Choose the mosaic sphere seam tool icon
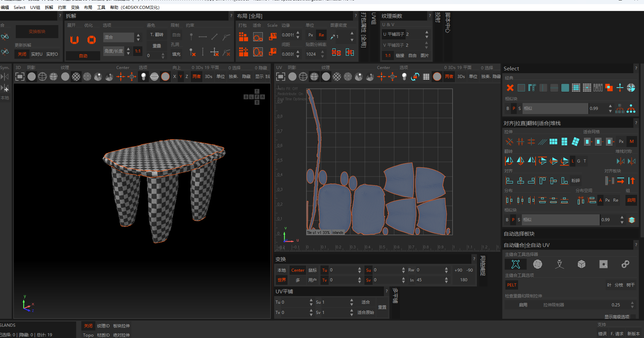644x338 pixels. 538,264
